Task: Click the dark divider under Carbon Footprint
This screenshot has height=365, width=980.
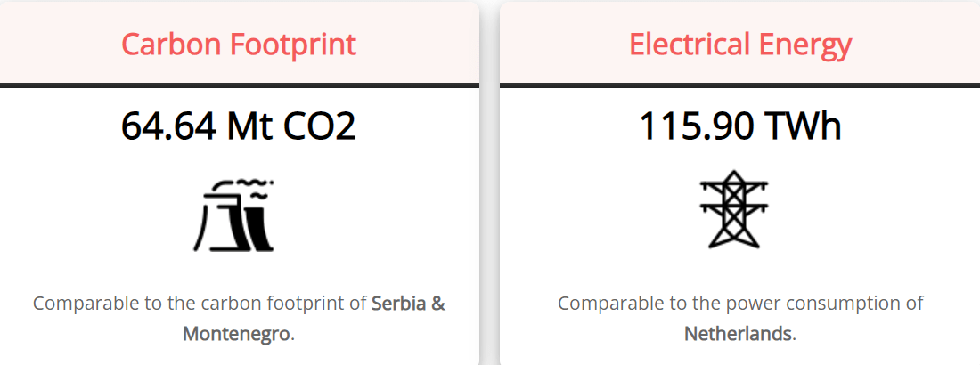Action: [239, 85]
